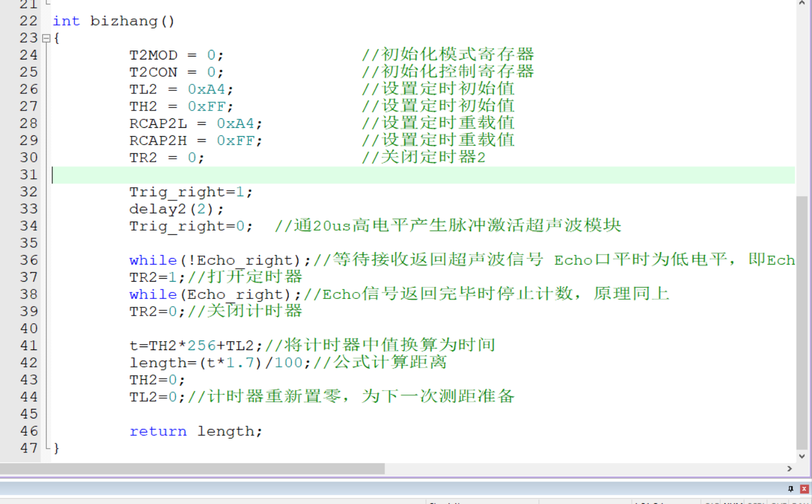Click the 'delay2(2);' call

point(177,209)
